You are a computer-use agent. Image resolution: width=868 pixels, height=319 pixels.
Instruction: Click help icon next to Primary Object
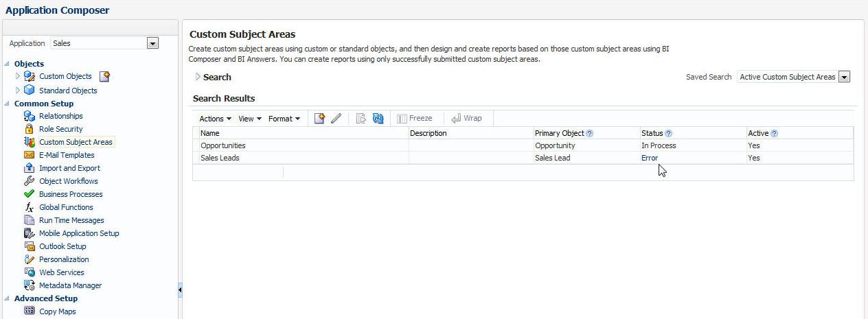590,134
